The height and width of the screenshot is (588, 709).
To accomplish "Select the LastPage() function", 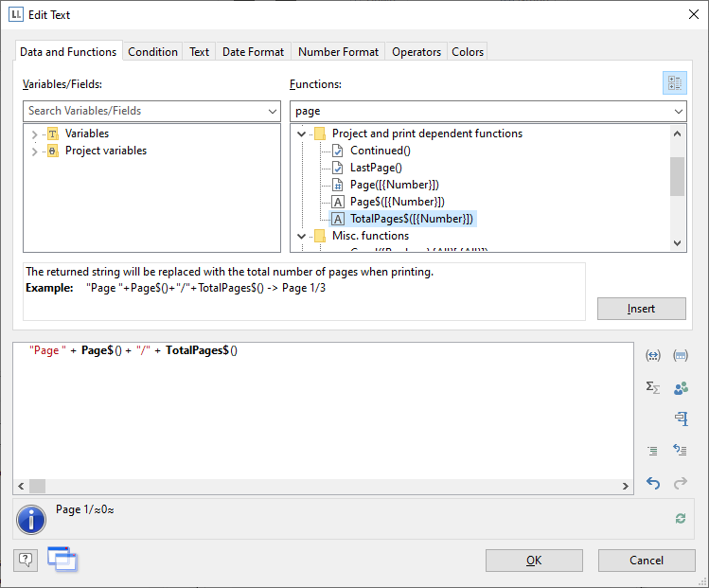I will click(376, 168).
